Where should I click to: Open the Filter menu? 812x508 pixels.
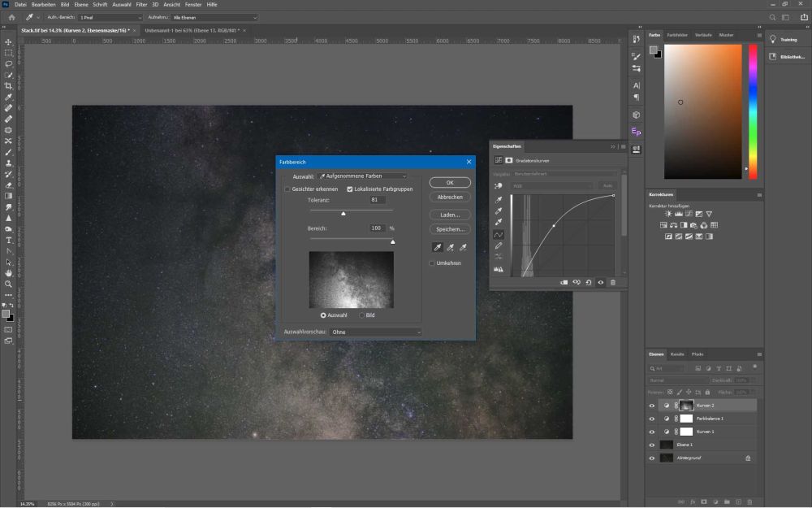tap(142, 4)
